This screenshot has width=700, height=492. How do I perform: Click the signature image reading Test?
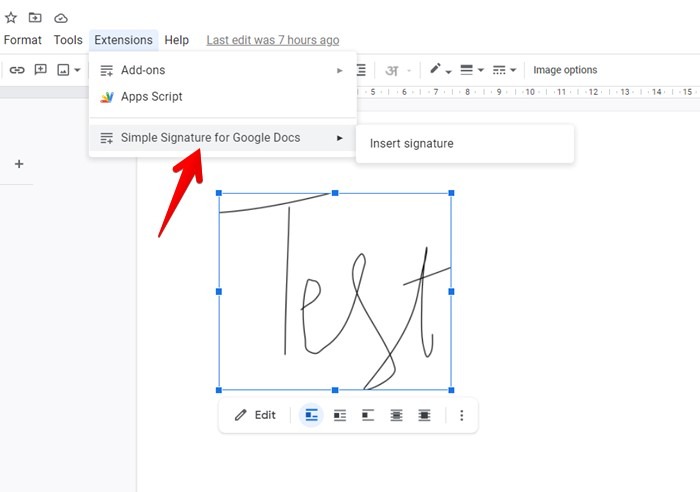click(335, 292)
